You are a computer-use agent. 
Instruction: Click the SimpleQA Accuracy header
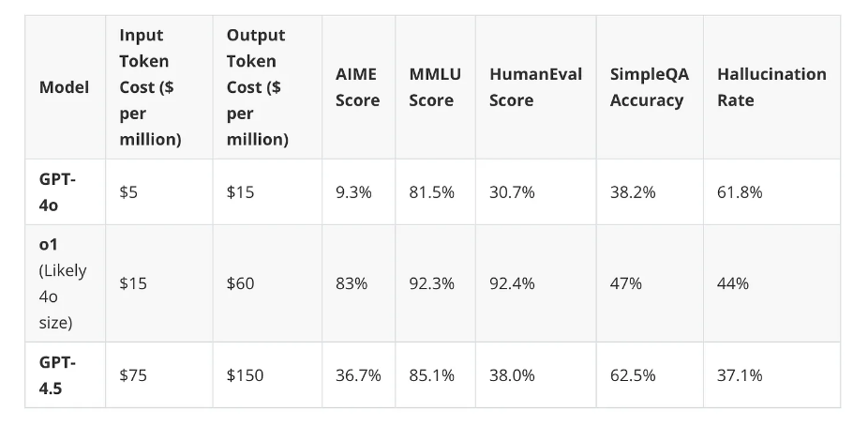[x=649, y=87]
